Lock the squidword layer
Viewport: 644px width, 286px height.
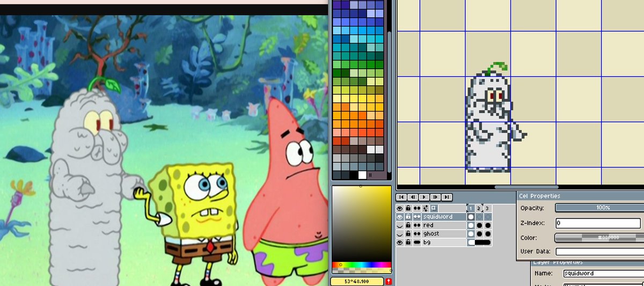(x=408, y=217)
